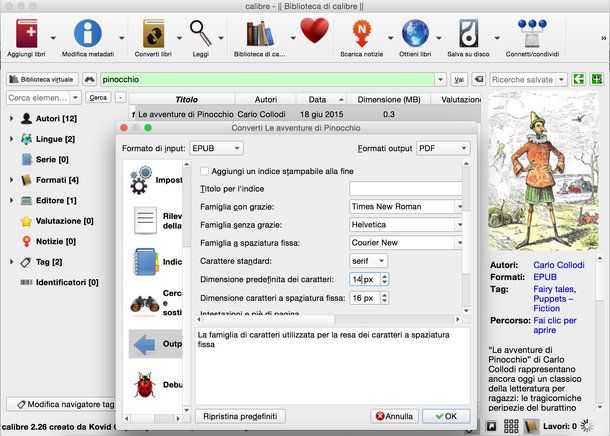610x436 pixels.
Task: Click the Fairy tales tag link
Action: 554,289
